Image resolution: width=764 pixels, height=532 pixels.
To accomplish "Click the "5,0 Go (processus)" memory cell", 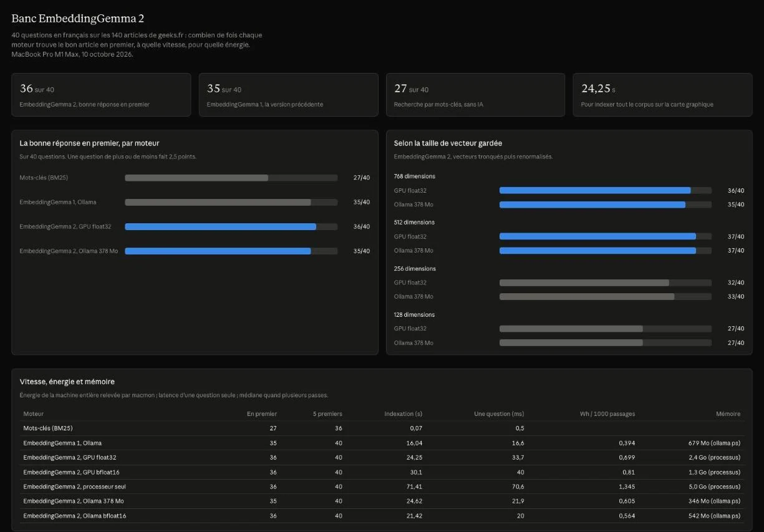I will coord(713,486).
